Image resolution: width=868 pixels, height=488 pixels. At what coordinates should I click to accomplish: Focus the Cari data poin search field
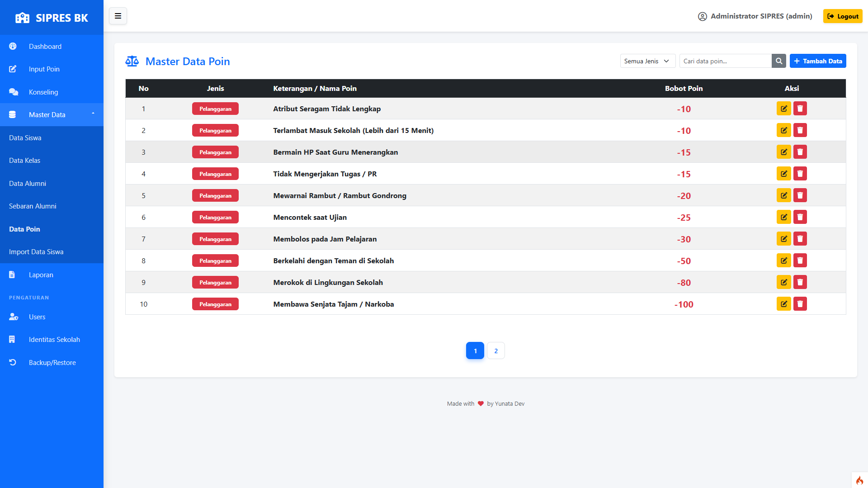[x=725, y=61]
